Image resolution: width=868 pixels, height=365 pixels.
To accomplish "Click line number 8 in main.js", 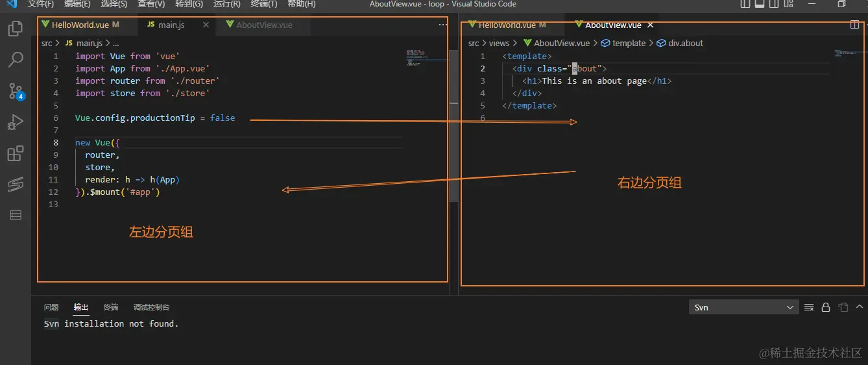I will (x=56, y=142).
